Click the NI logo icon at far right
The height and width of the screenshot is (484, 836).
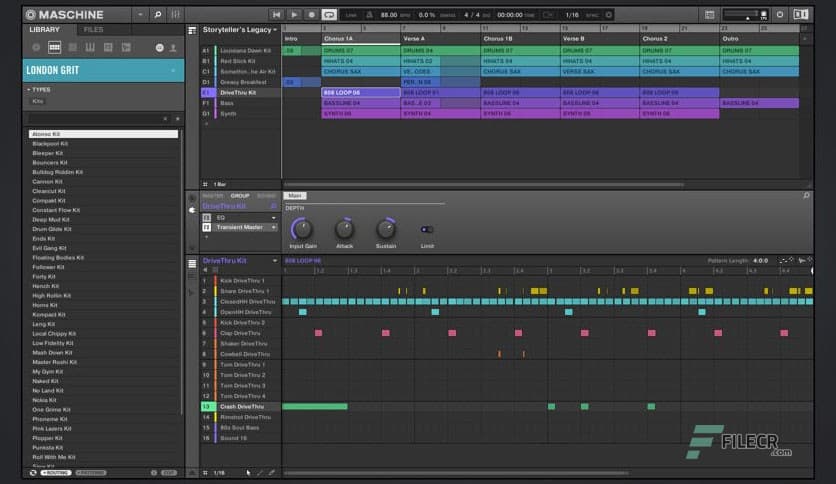coord(800,15)
